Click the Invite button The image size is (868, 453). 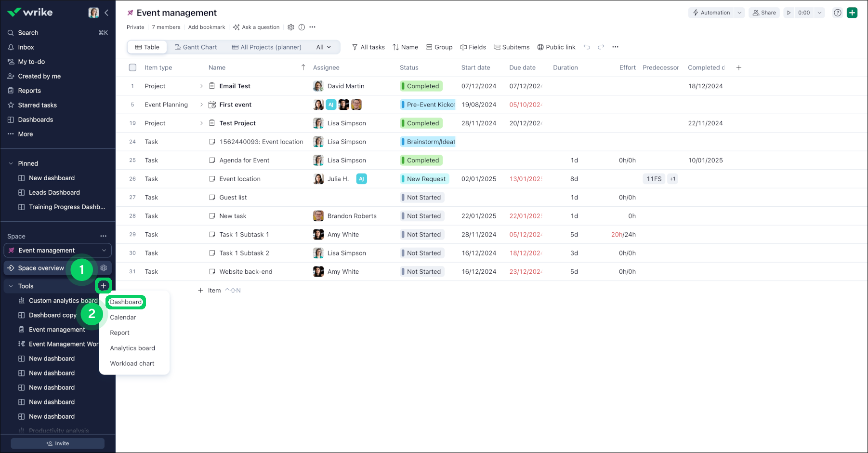[x=57, y=443]
